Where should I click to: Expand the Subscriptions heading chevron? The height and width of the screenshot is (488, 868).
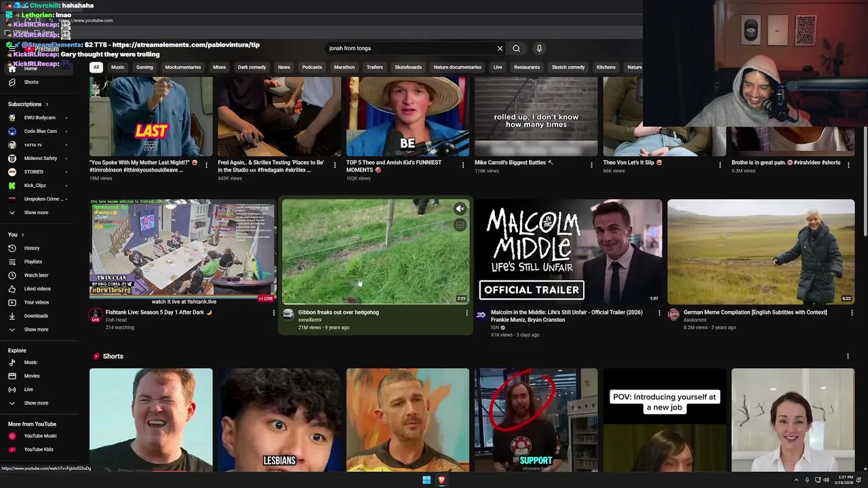point(47,104)
